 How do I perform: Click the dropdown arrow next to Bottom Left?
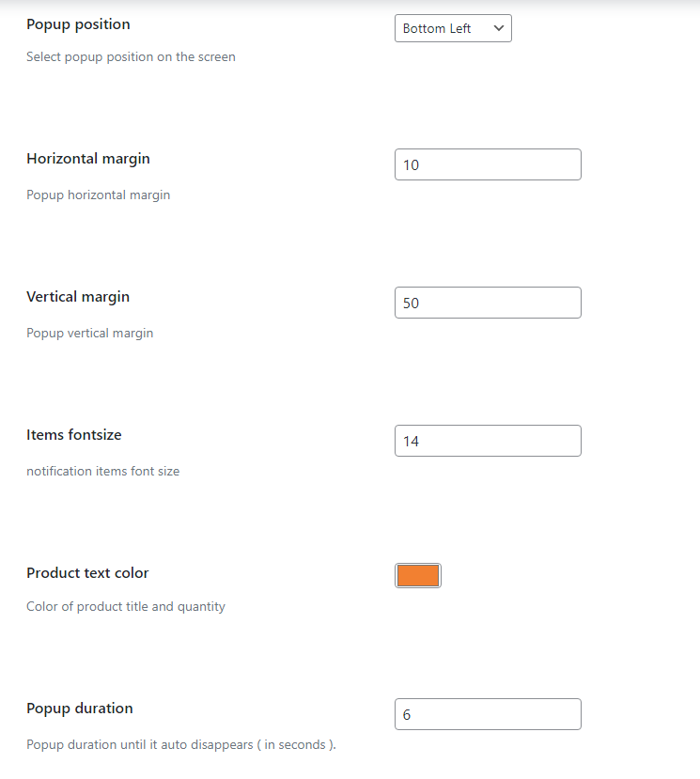(497, 28)
